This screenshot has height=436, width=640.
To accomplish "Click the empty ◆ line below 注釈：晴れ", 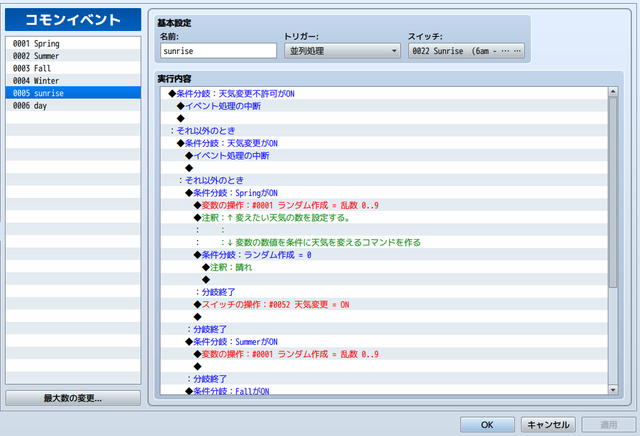I will 384,280.
